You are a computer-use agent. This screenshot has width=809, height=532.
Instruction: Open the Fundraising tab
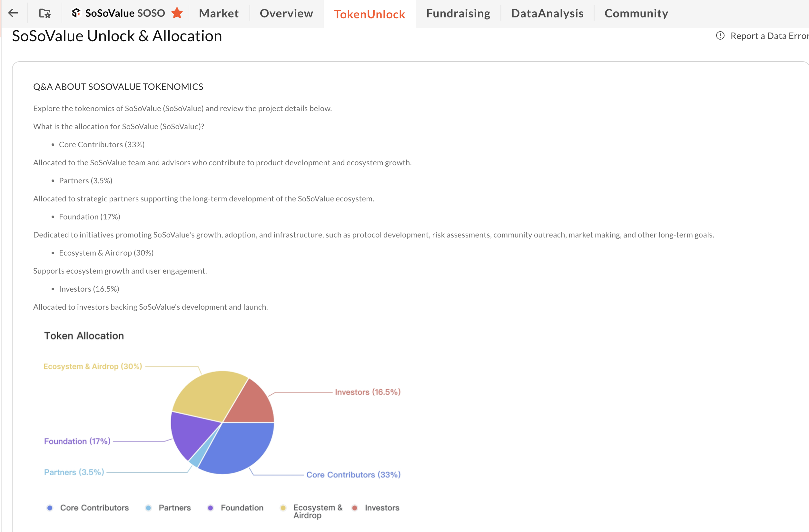coord(458,13)
